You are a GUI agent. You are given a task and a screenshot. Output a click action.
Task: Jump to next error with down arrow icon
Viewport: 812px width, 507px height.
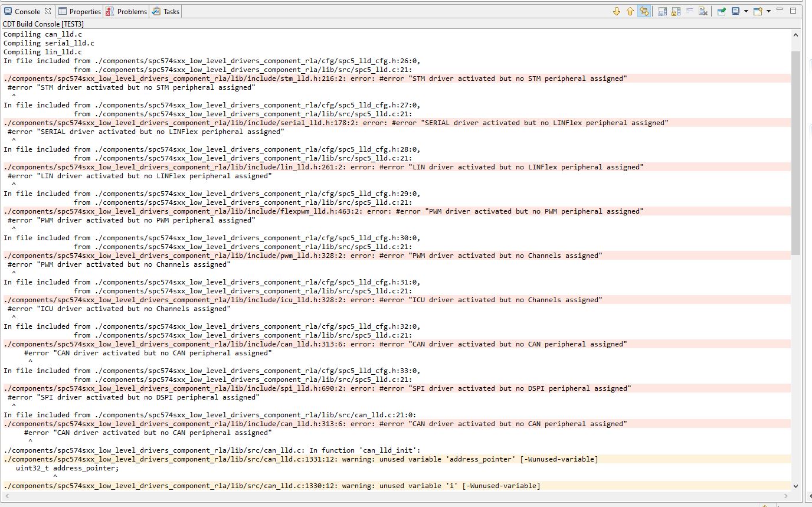point(617,11)
